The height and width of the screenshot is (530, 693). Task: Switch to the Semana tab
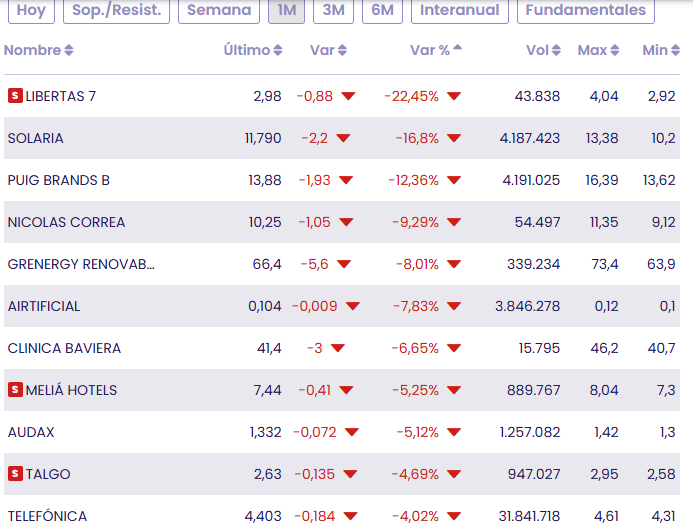click(x=219, y=10)
